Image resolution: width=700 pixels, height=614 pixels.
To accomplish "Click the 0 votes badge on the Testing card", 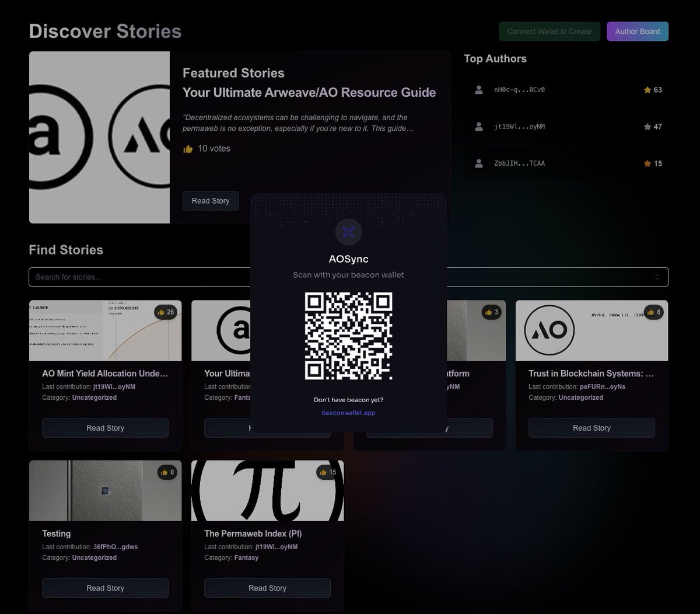I will coord(167,472).
